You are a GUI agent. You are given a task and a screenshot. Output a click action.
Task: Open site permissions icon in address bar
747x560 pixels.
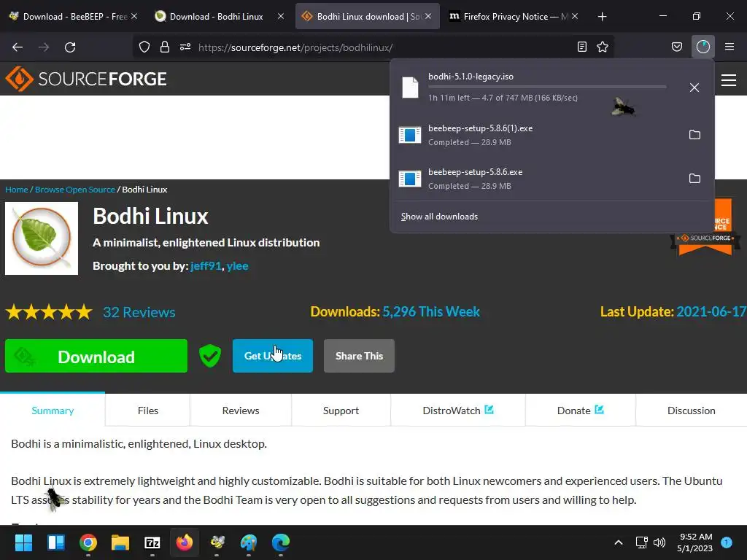click(x=185, y=47)
